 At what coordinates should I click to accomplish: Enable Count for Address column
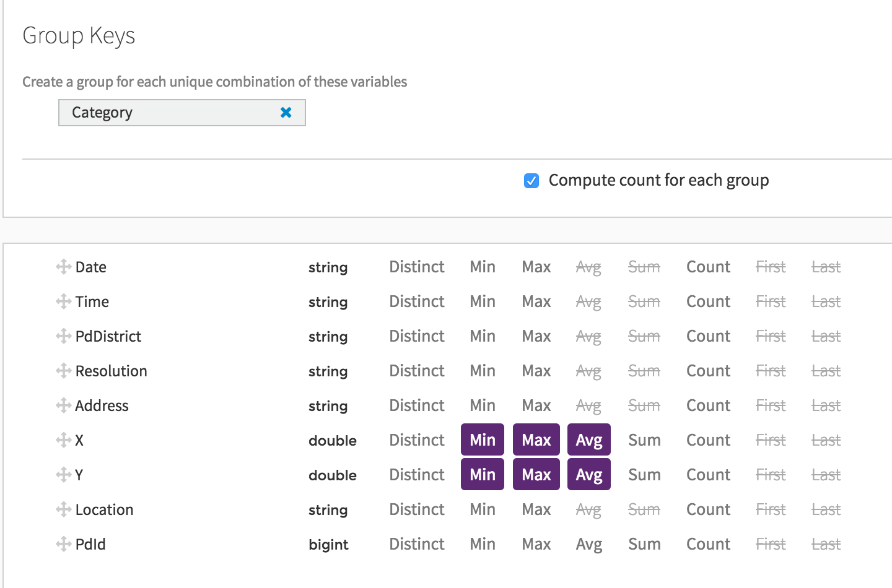click(709, 405)
